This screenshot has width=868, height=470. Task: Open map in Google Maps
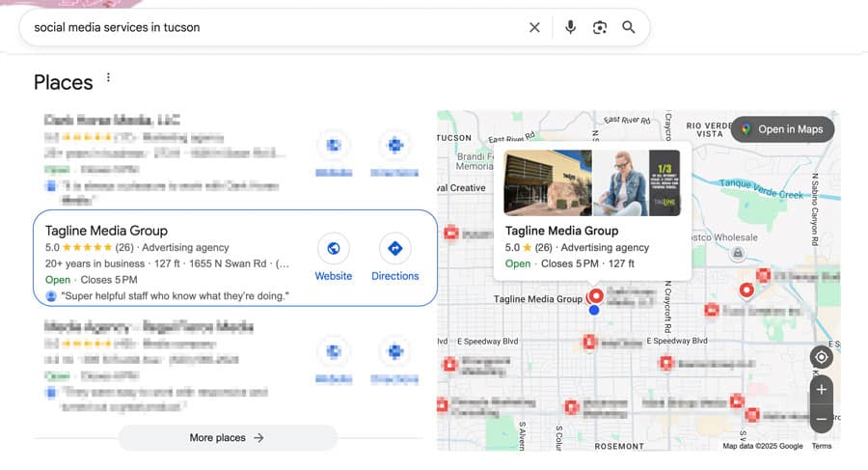point(783,129)
